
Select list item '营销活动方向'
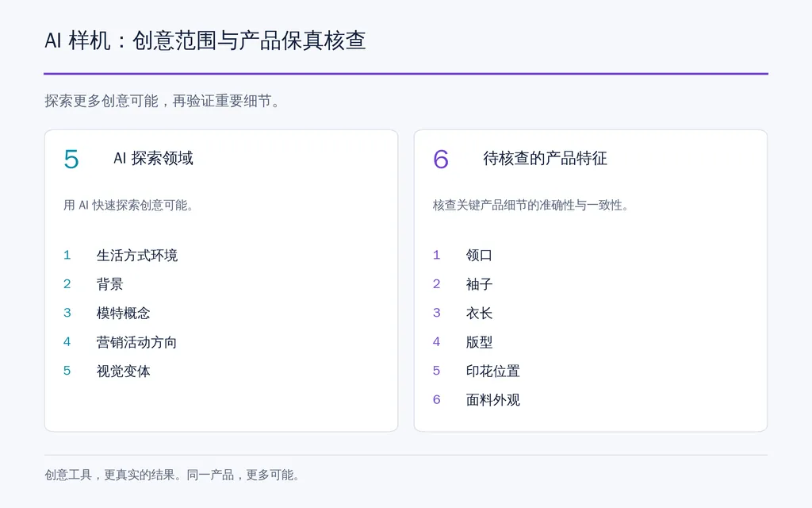point(136,342)
